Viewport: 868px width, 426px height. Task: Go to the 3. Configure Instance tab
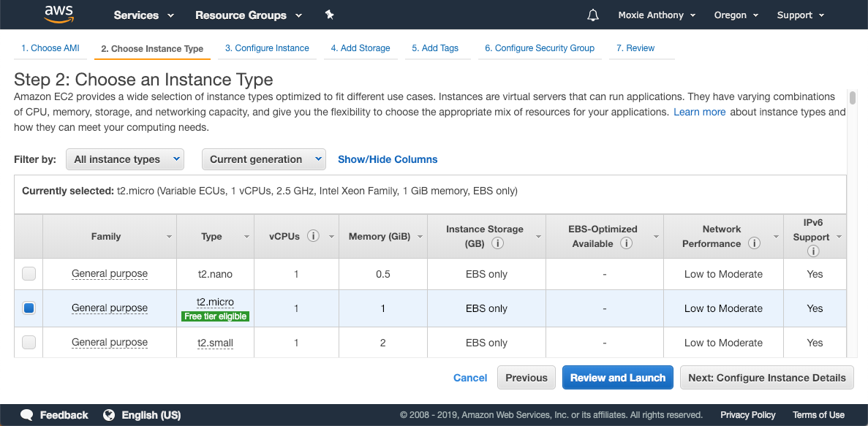(267, 48)
